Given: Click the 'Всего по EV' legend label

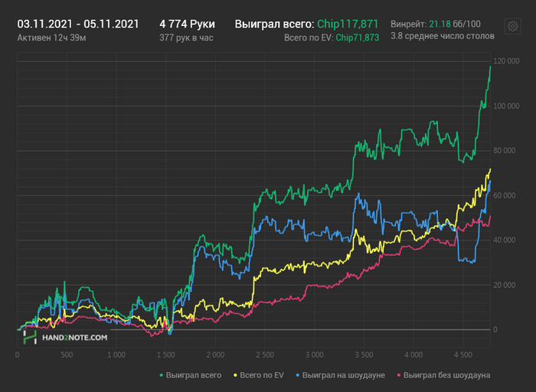Looking at the screenshot, I should coord(262,375).
